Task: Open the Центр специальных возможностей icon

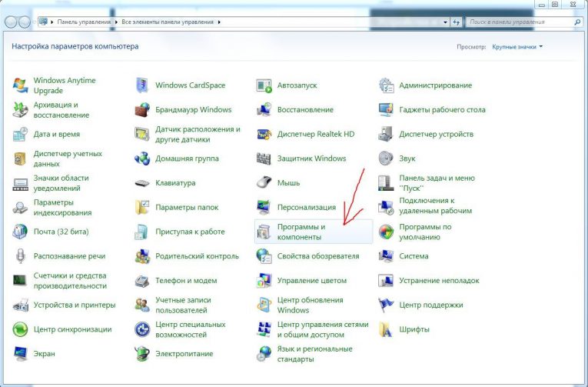Action: pyautogui.click(x=142, y=329)
